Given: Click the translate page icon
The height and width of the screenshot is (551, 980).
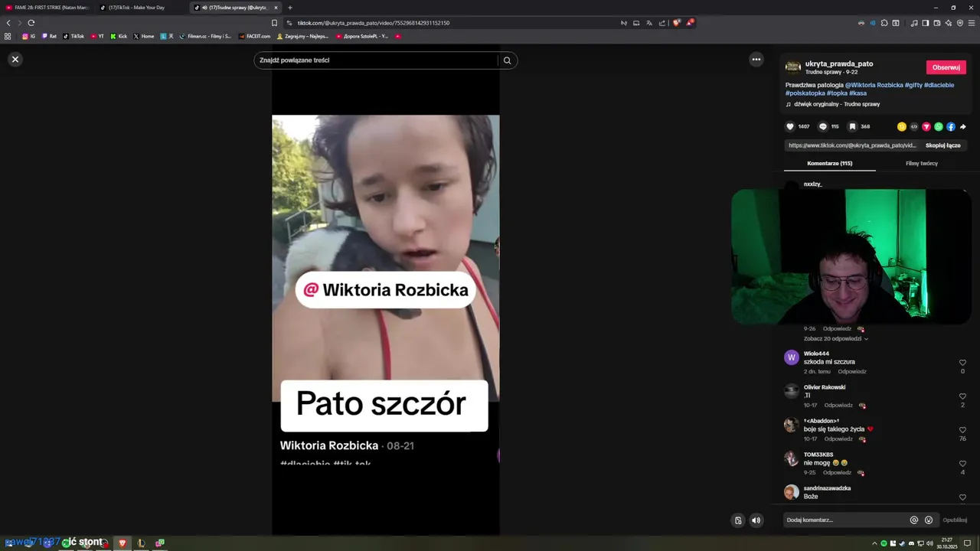Looking at the screenshot, I should (x=648, y=23).
